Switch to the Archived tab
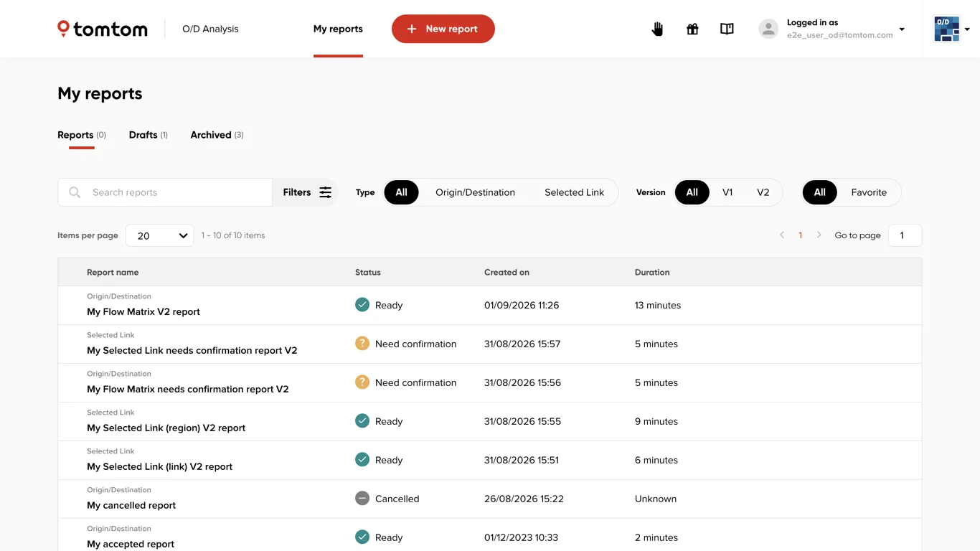 pos(217,135)
